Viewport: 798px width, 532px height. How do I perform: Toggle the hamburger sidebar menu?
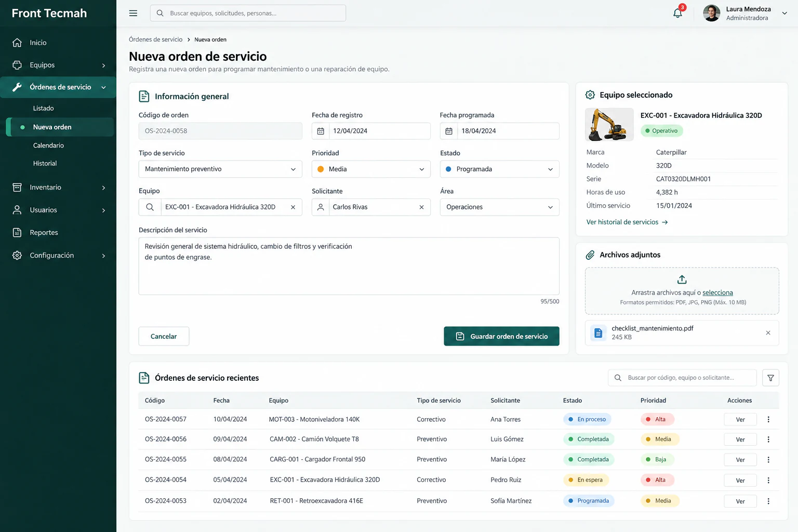[133, 13]
